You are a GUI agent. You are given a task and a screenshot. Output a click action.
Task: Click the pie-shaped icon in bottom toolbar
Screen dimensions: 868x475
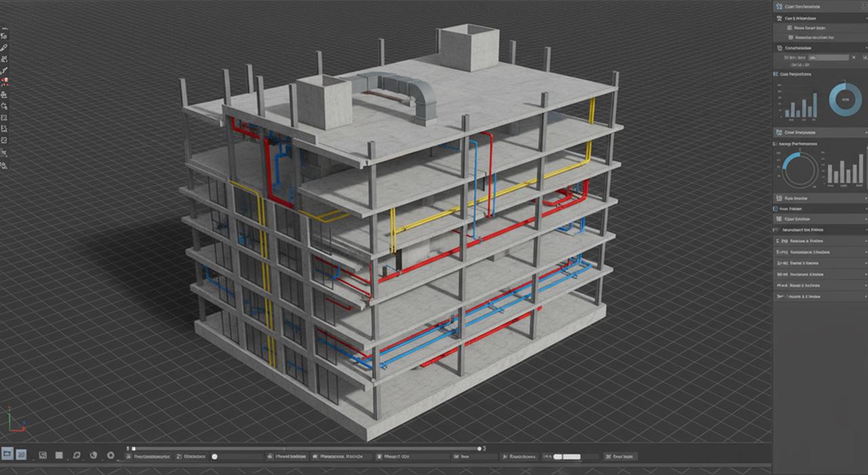point(94,455)
